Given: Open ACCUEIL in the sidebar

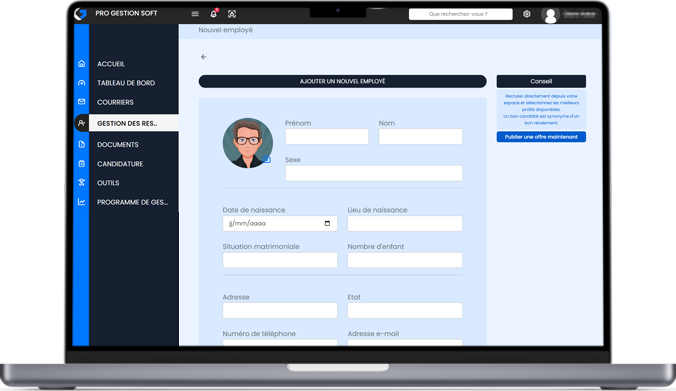Looking at the screenshot, I should pos(111,64).
